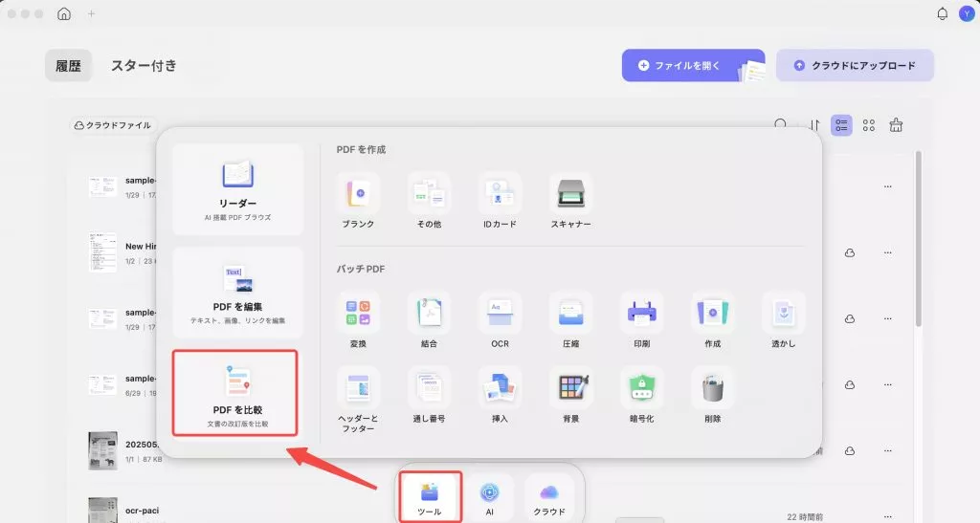Open batch 圧縮 compress tool
This screenshot has width=980, height=523.
pos(570,320)
